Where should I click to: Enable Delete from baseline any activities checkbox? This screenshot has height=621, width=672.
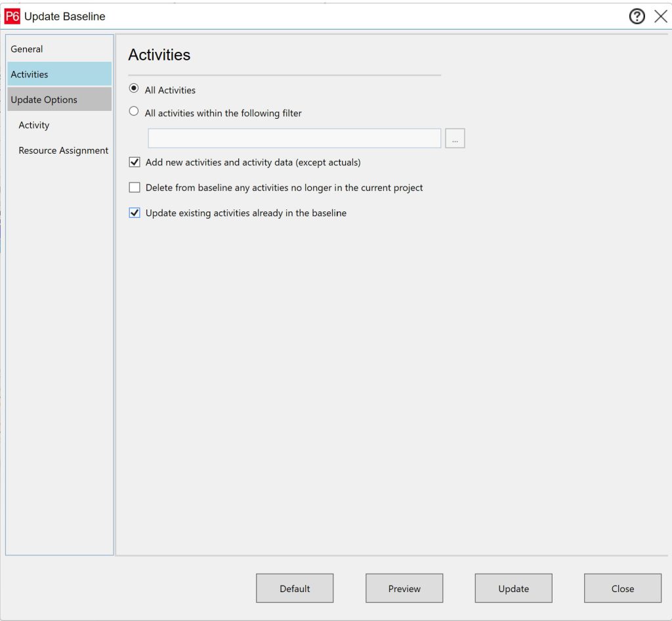[135, 187]
